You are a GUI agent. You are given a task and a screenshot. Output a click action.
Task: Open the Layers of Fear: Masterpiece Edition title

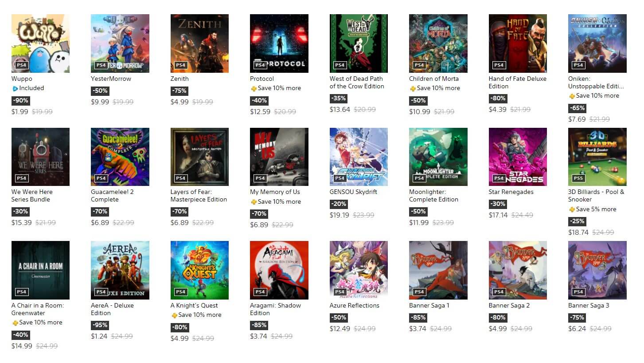(199, 196)
